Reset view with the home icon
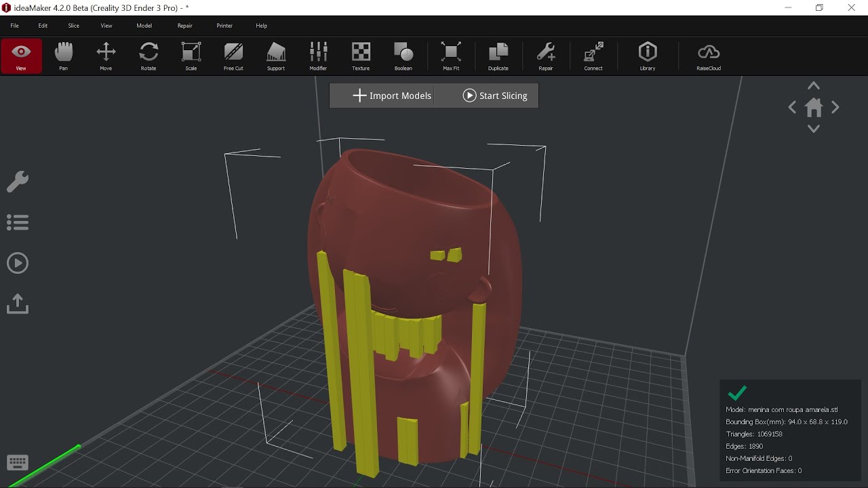Screen dimensions: 868x488 tap(814, 107)
